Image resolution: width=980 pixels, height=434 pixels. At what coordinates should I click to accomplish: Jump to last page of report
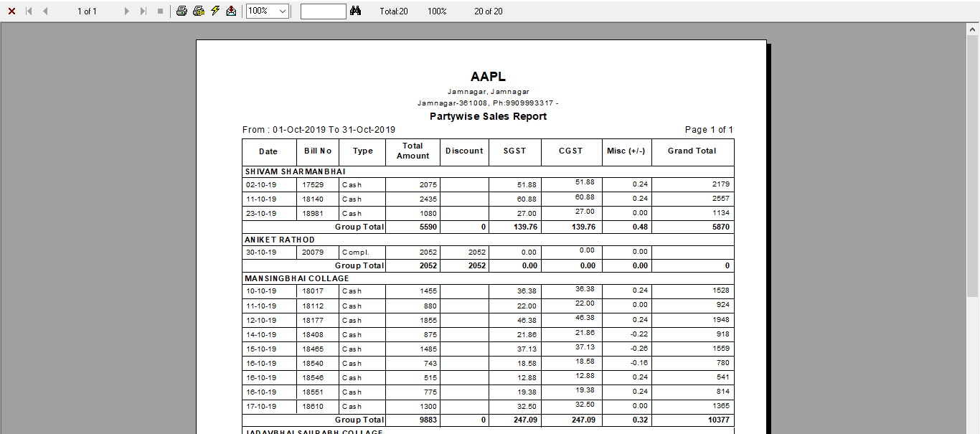click(143, 11)
